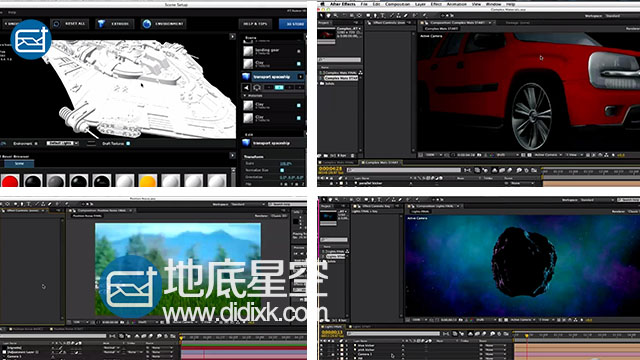Select the Text tool in car project toolbar
This screenshot has width=640, height=360.
click(x=382, y=16)
